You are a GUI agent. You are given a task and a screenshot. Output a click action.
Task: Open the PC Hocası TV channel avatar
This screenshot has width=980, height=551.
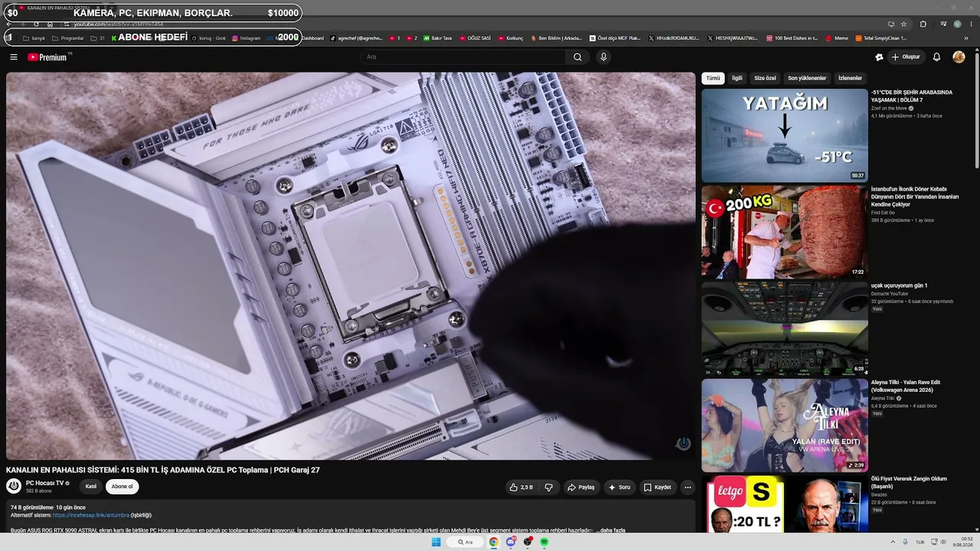point(14,486)
